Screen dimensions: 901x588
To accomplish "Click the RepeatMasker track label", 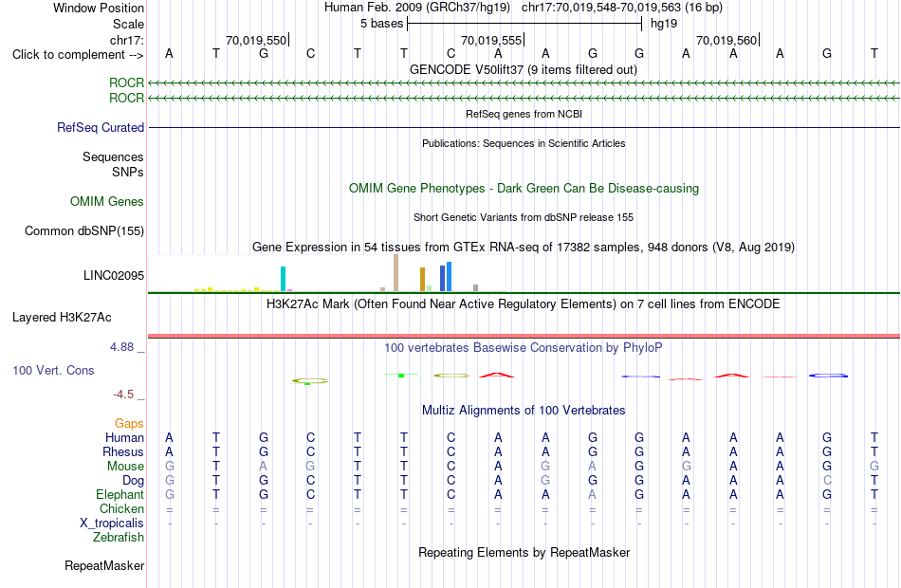I will pyautogui.click(x=104, y=566).
